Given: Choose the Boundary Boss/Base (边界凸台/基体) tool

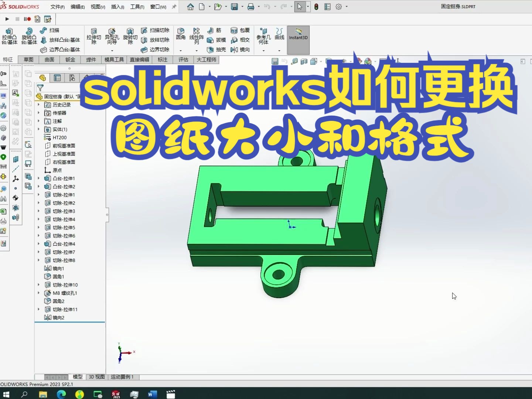Looking at the screenshot, I should [60, 50].
